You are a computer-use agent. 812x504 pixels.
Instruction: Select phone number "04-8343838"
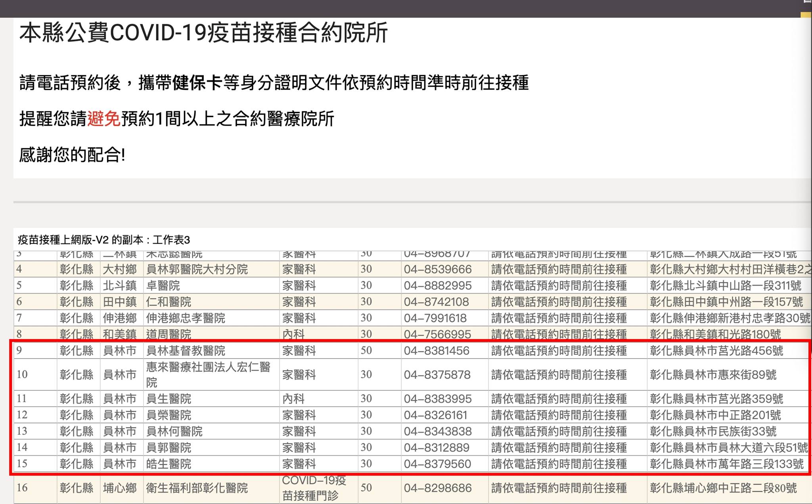438,431
